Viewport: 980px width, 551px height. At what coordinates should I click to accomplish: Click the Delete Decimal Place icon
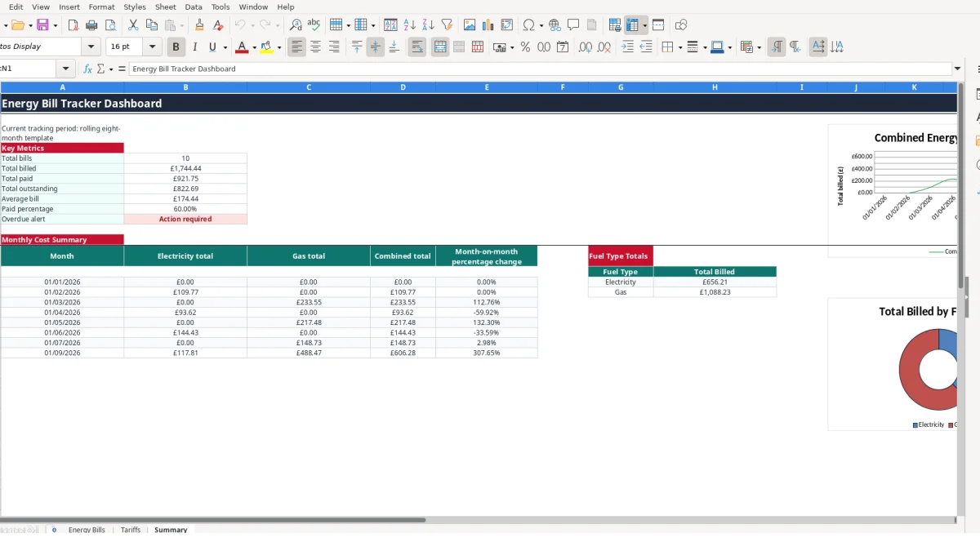604,47
